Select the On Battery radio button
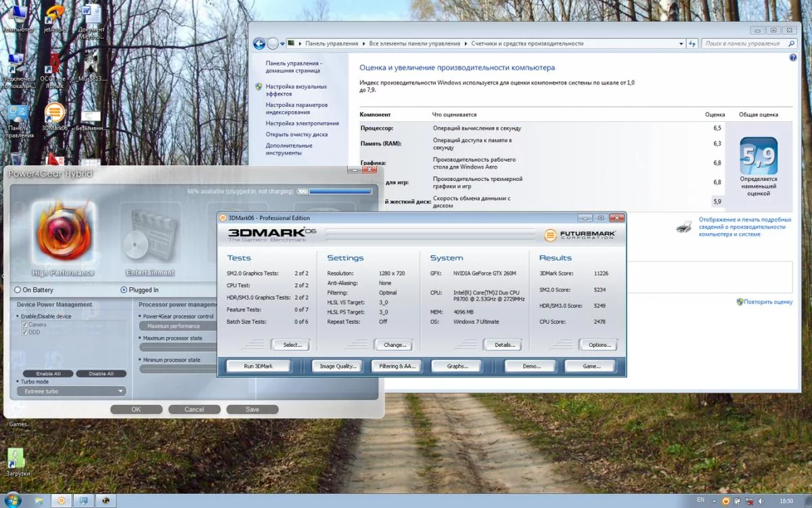812x508 pixels. [x=18, y=290]
